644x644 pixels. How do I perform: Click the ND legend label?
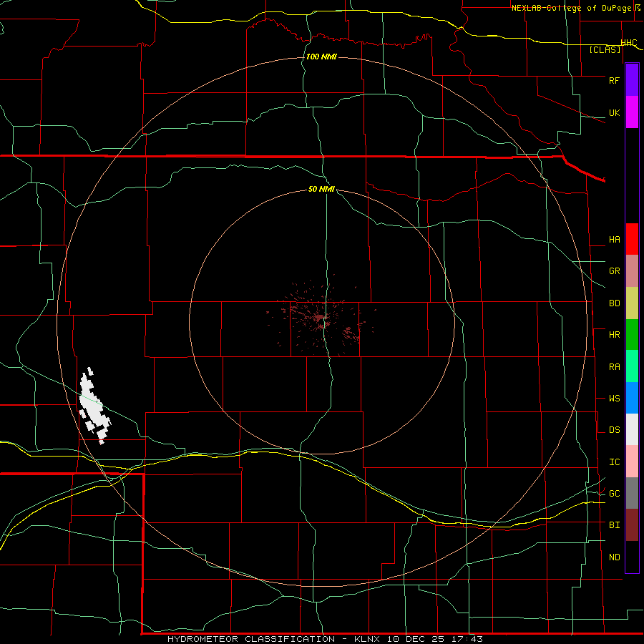coord(614,557)
